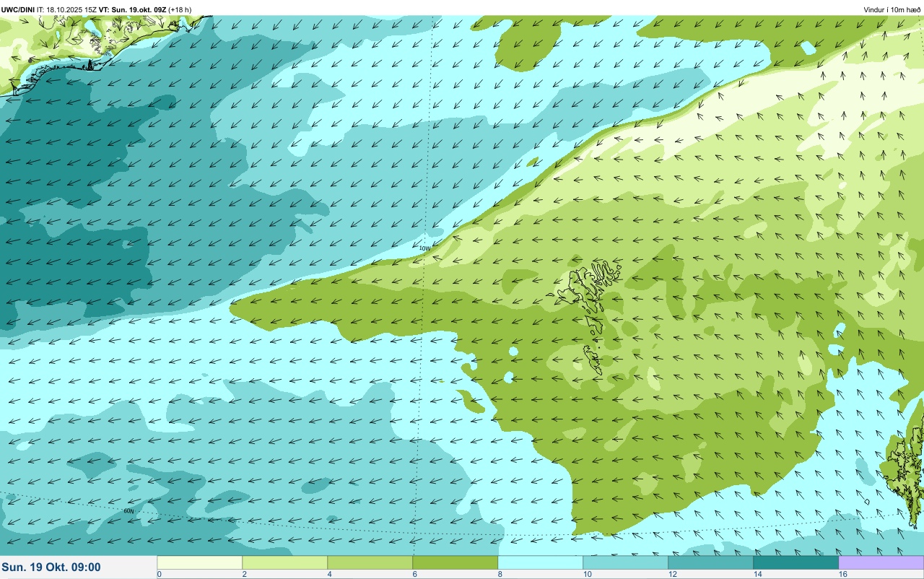924x579 pixels.
Task: Select the purple legend swatch above 16
Action: coord(881,562)
